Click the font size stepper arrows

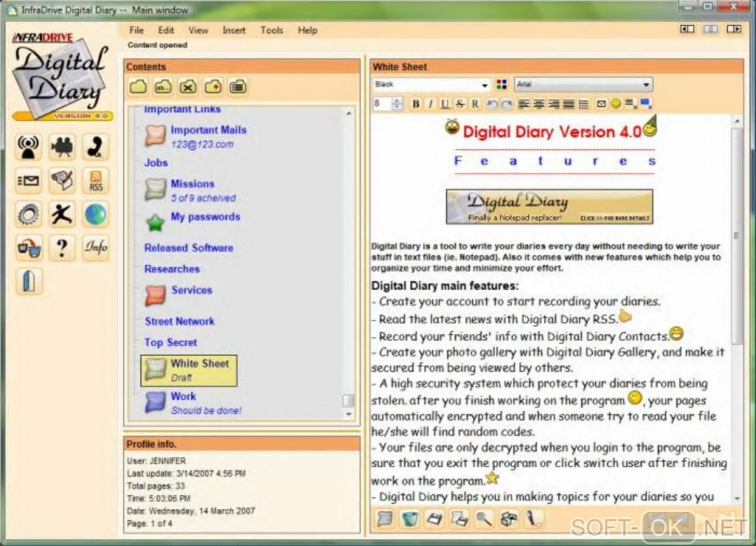397,104
